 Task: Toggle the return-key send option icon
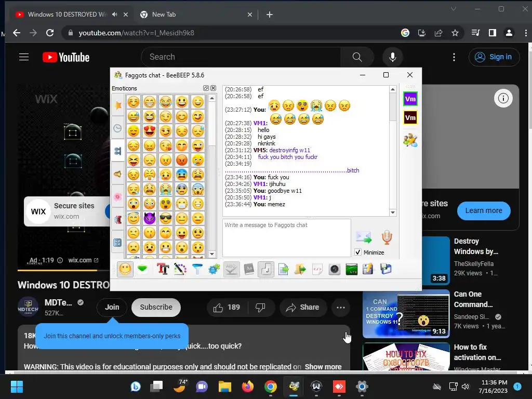tap(266, 270)
